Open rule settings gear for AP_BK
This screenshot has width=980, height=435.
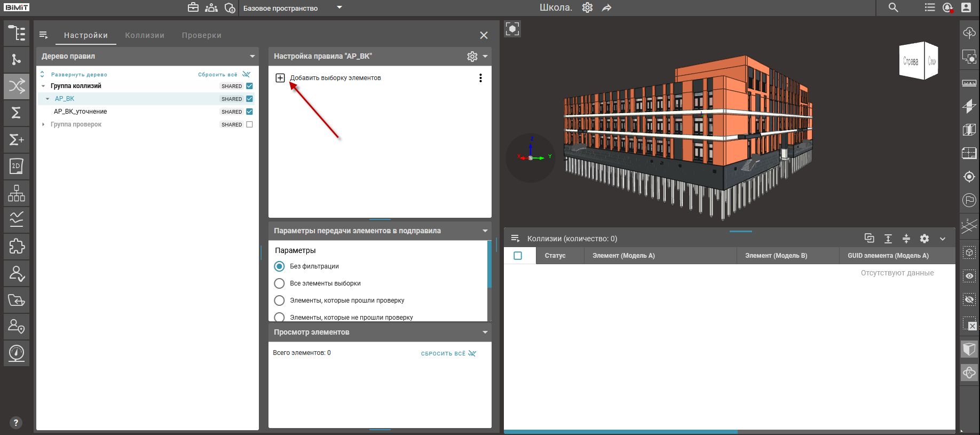click(472, 57)
